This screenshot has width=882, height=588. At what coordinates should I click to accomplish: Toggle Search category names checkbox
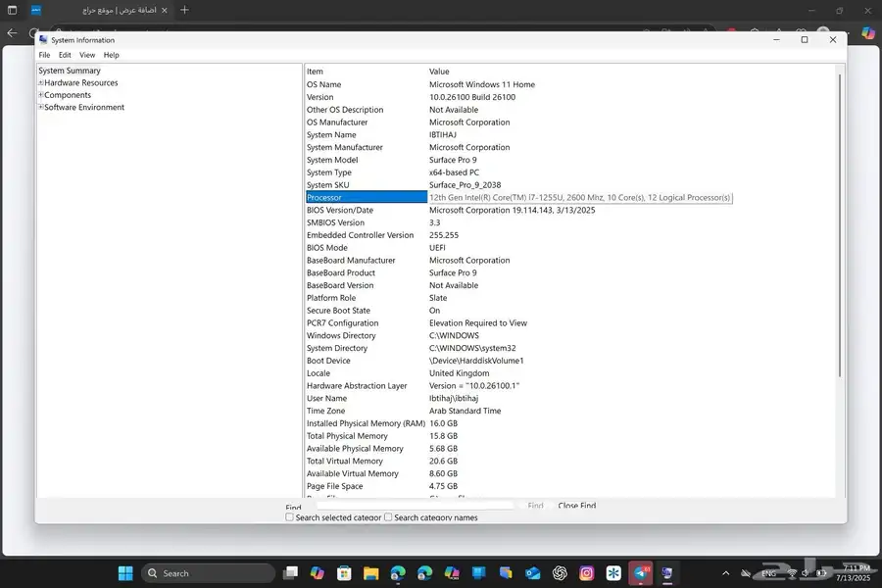(x=388, y=517)
